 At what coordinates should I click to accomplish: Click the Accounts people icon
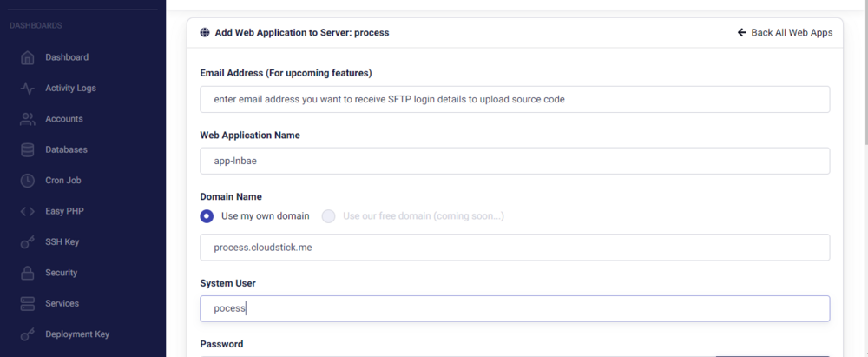[28, 119]
